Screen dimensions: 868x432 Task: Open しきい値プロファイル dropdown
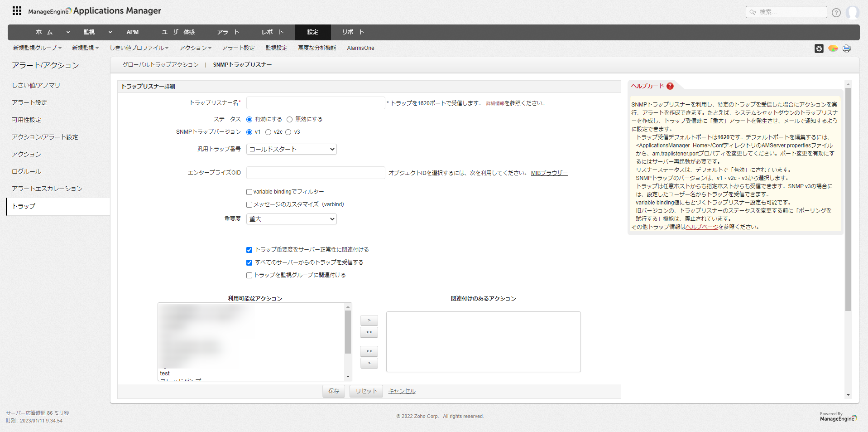click(139, 48)
